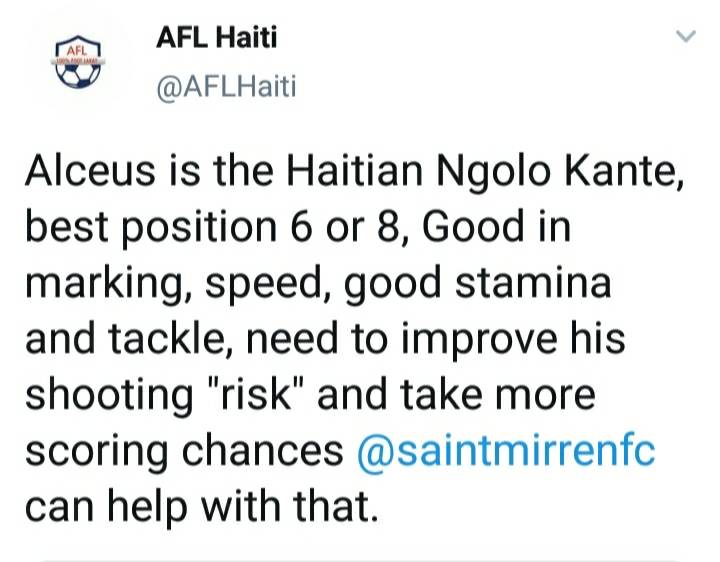Click the words 'scoring chances'
Image resolution: width=720 pixels, height=562 pixels.
point(184,452)
